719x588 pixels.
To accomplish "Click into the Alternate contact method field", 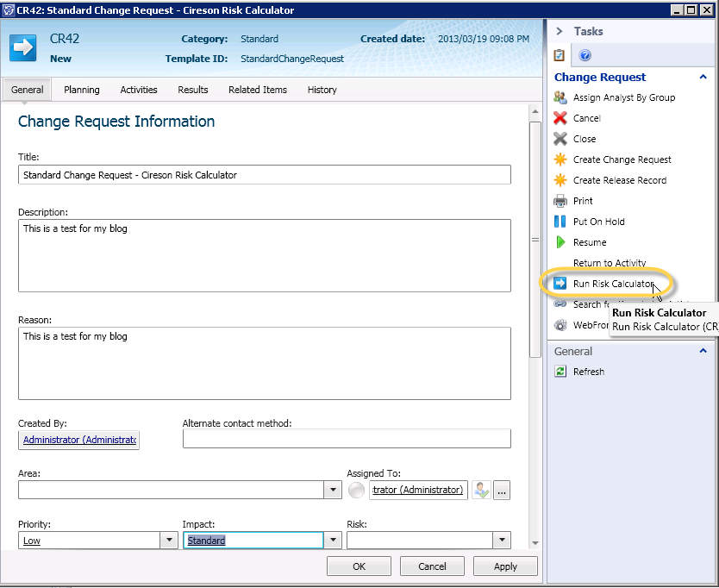I will (x=347, y=440).
